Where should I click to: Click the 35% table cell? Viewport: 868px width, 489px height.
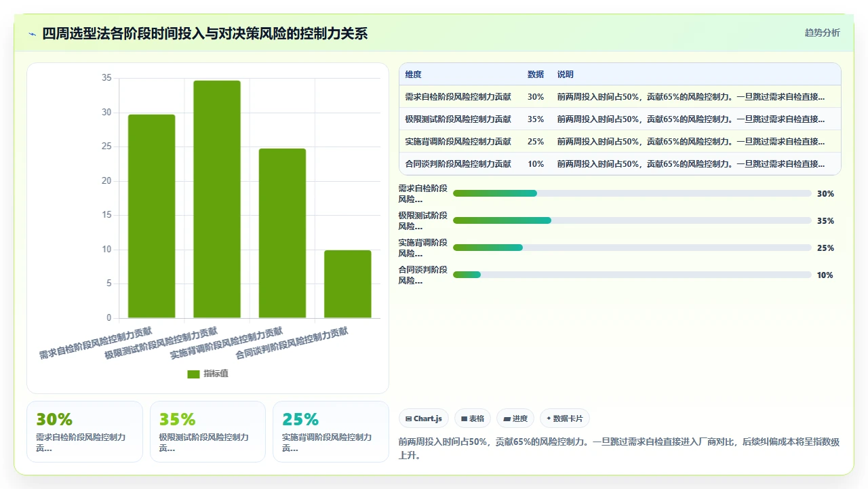point(536,119)
